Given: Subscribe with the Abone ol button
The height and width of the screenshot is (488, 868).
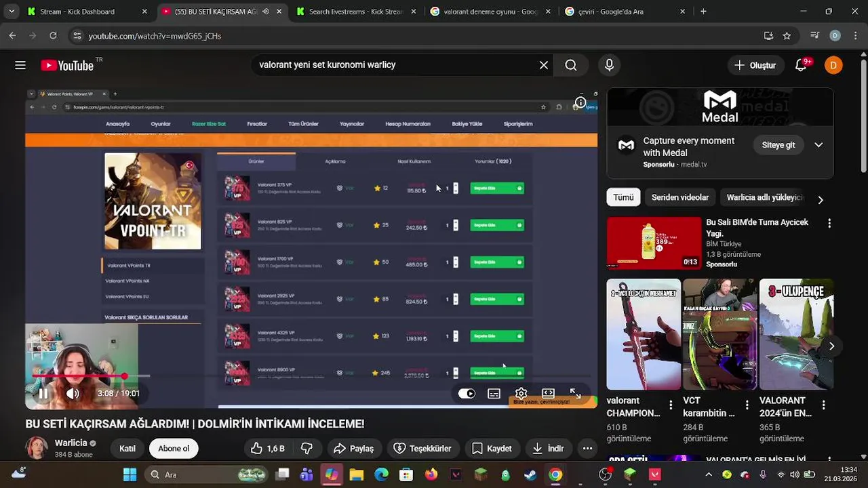Looking at the screenshot, I should point(174,449).
